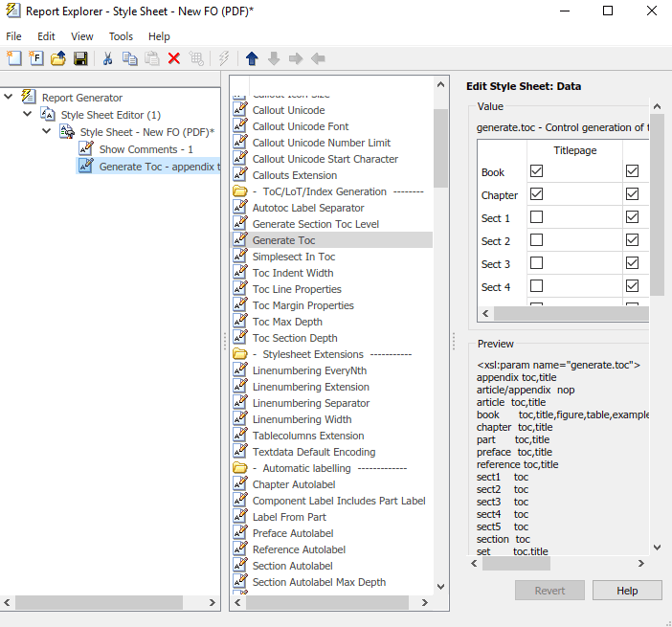Screen dimensions: 672x627
Task: Open the Tools menu
Action: (x=121, y=36)
